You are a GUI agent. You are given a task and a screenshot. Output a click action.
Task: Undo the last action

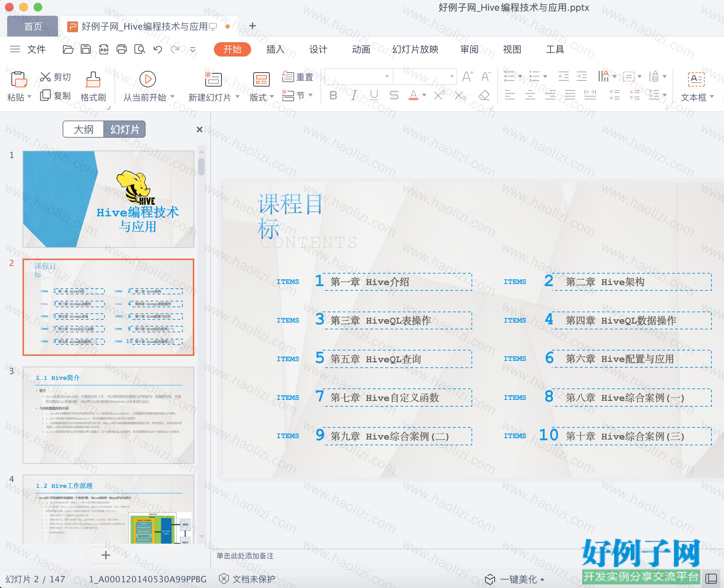[157, 49]
